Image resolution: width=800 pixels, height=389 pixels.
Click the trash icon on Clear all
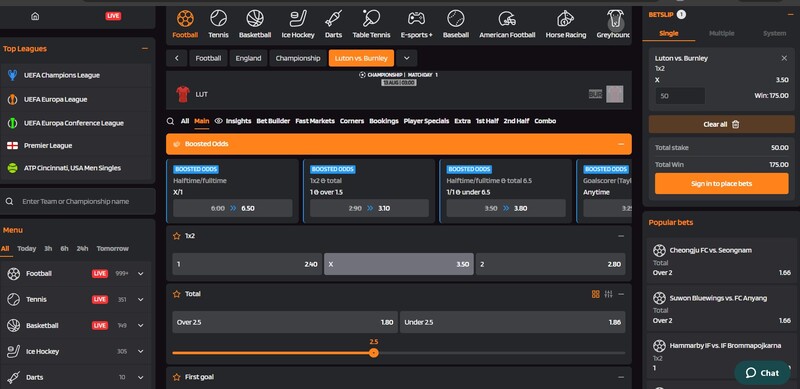(735, 124)
